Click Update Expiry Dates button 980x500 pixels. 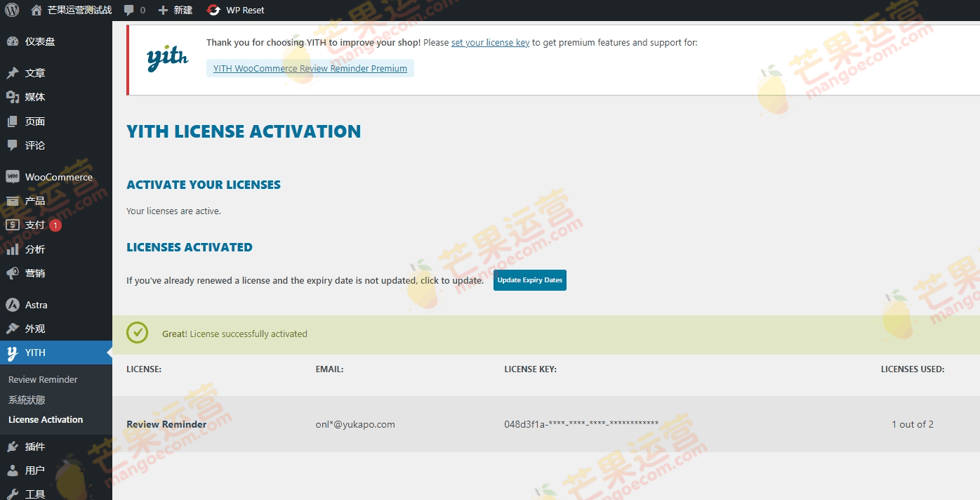coord(530,280)
